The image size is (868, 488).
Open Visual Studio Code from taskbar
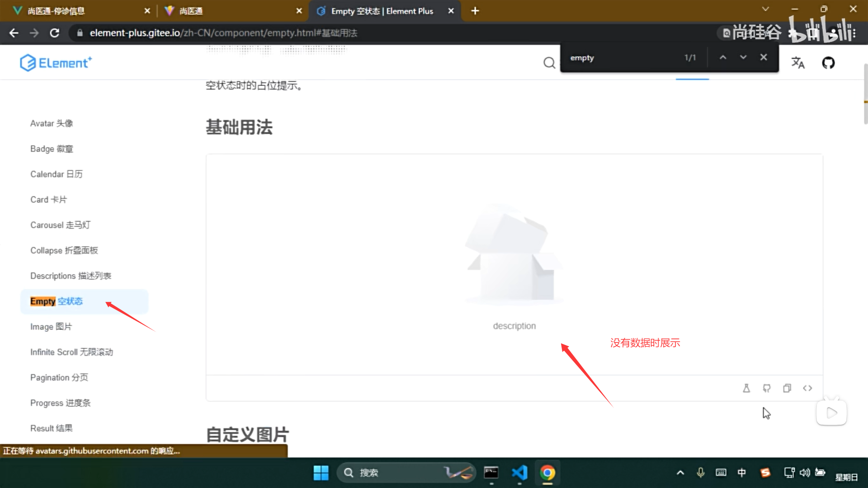tap(519, 473)
